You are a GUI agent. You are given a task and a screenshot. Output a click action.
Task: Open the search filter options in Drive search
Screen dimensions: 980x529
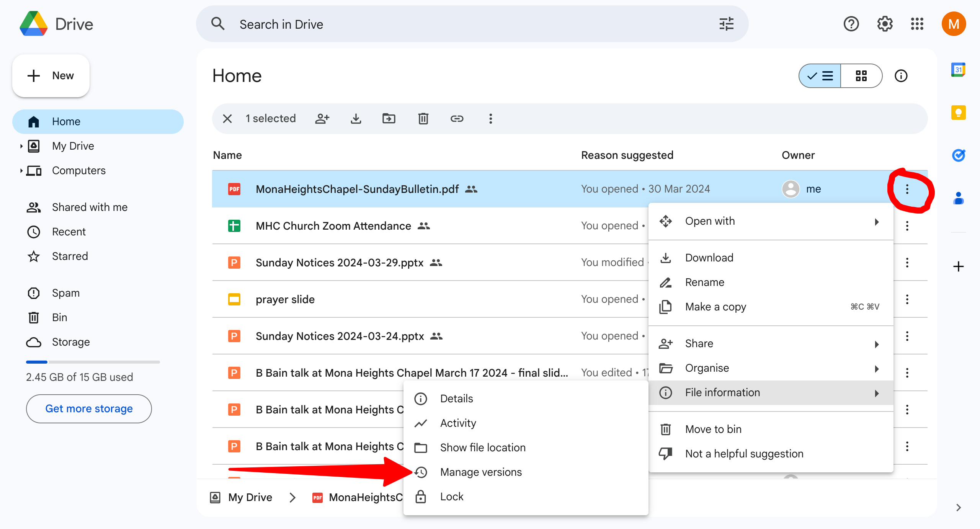(725, 24)
